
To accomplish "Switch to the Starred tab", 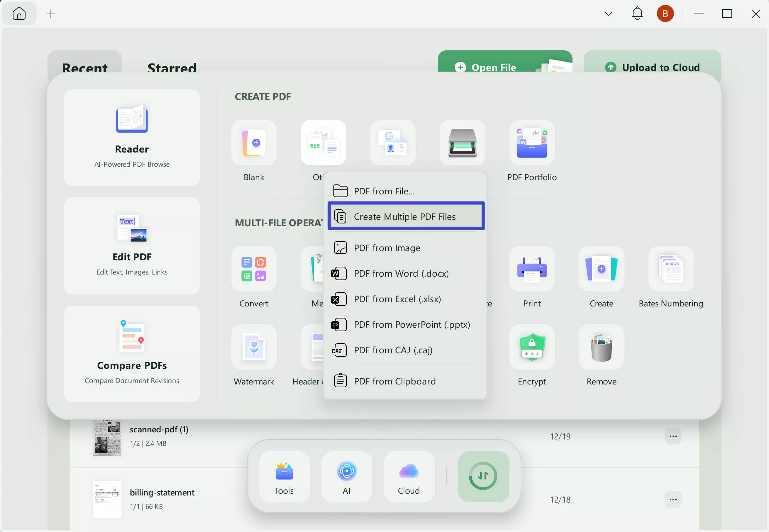I will tap(172, 67).
